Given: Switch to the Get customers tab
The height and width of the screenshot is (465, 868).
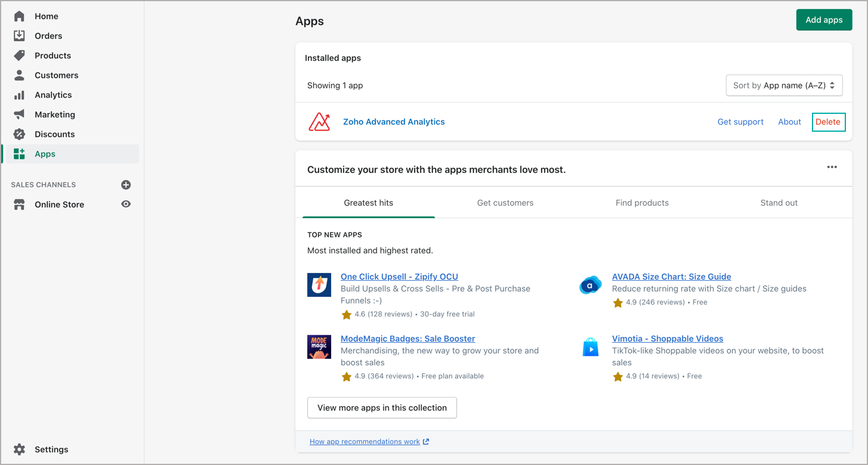Looking at the screenshot, I should 505,203.
